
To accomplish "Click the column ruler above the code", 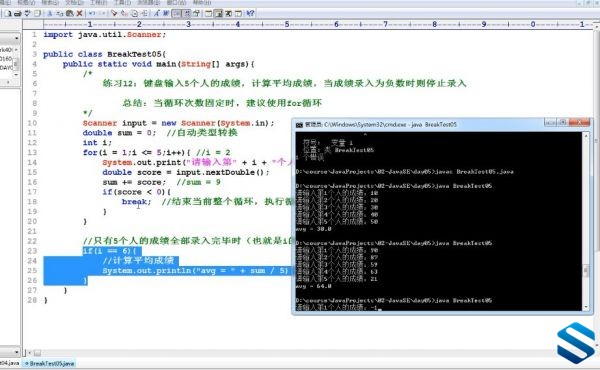I will coord(318,24).
